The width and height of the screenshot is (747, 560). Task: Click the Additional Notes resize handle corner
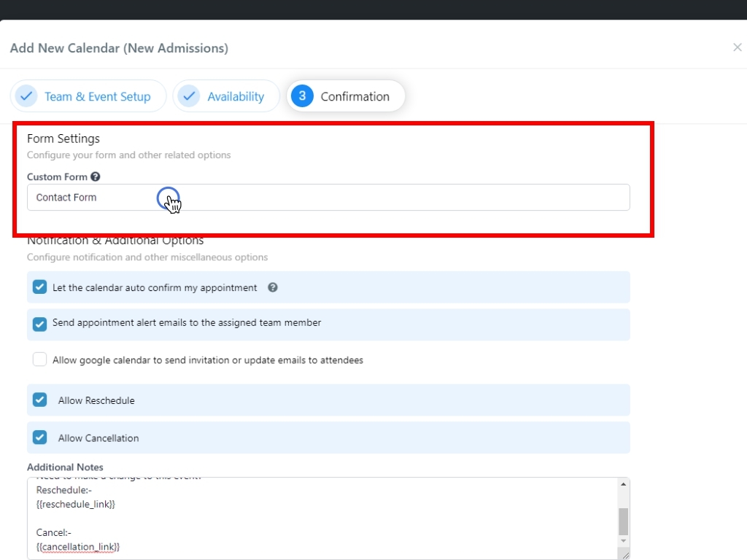coord(625,555)
